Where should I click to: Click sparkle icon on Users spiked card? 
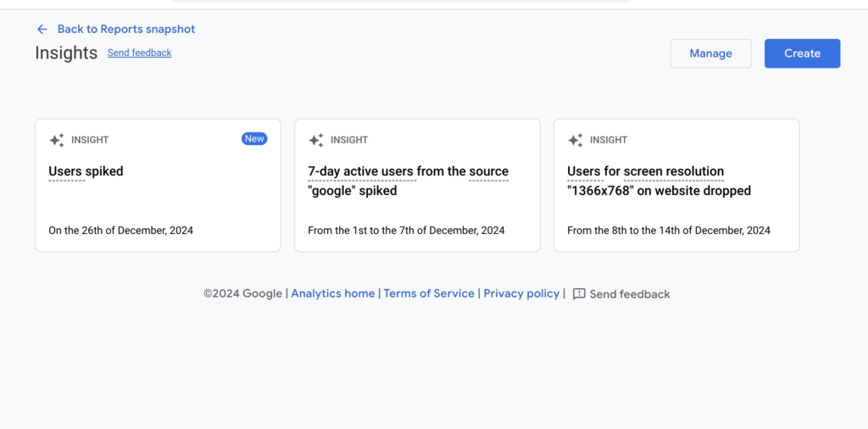[x=57, y=140]
